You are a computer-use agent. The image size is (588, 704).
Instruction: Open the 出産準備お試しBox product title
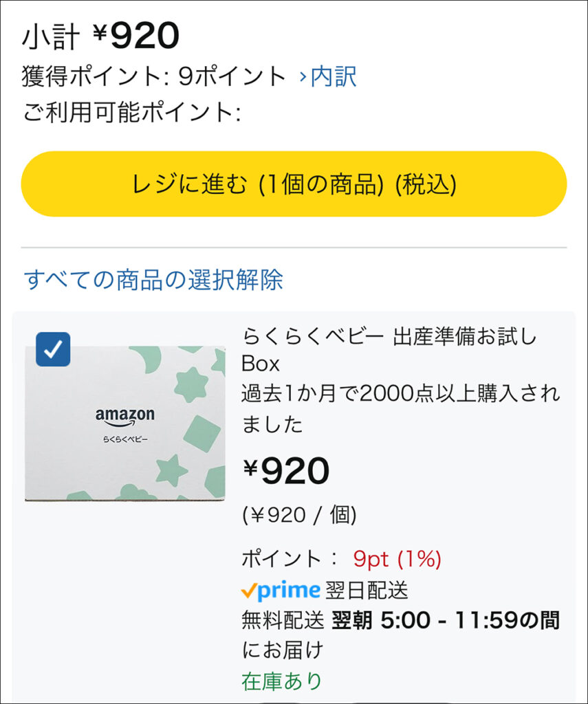(389, 349)
